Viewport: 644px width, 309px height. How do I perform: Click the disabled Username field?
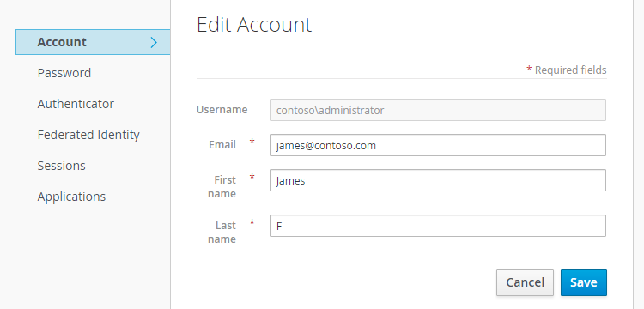pos(438,110)
